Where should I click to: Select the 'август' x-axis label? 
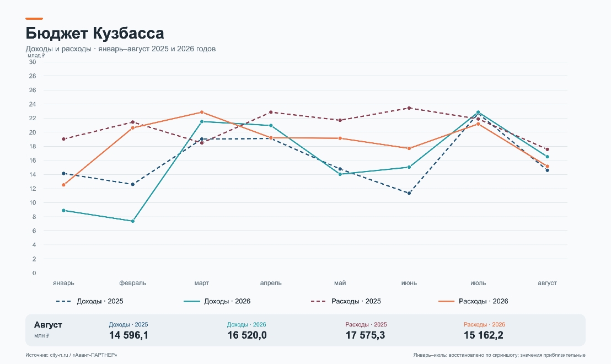click(547, 283)
